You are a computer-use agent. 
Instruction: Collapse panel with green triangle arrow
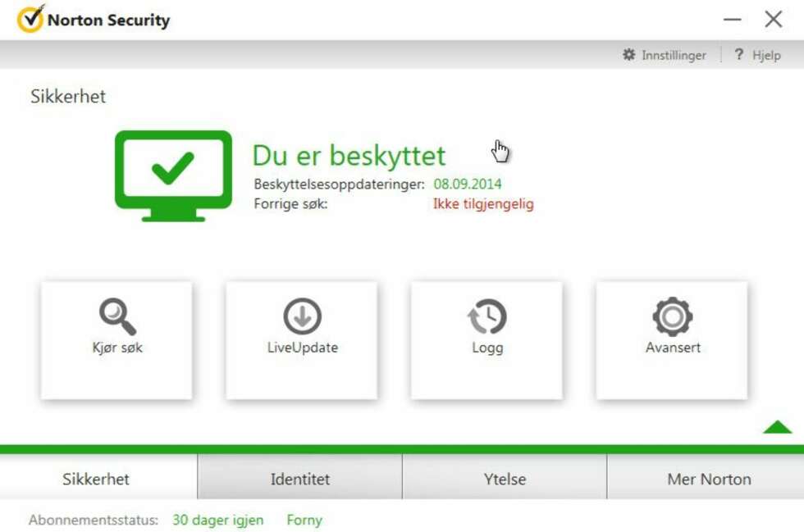(777, 426)
